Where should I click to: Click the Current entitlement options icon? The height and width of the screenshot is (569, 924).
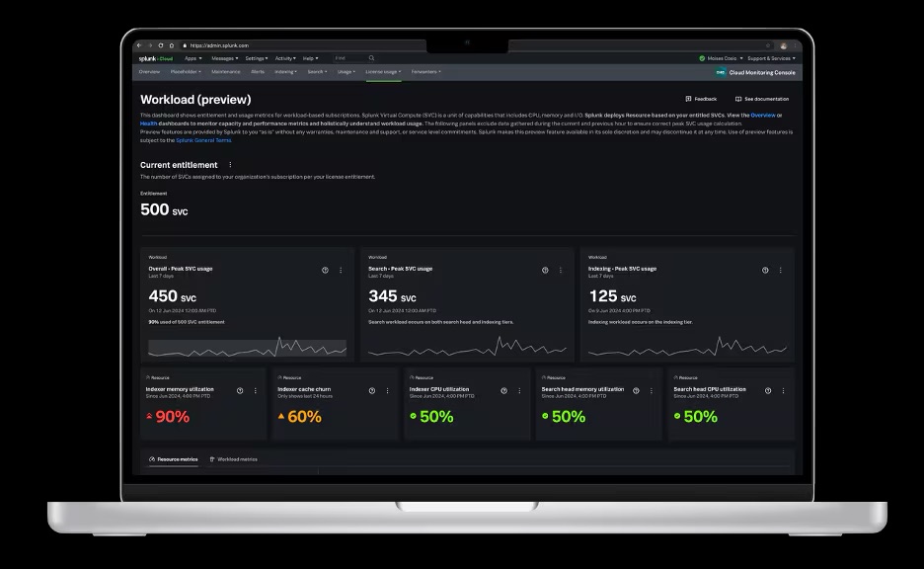click(232, 165)
